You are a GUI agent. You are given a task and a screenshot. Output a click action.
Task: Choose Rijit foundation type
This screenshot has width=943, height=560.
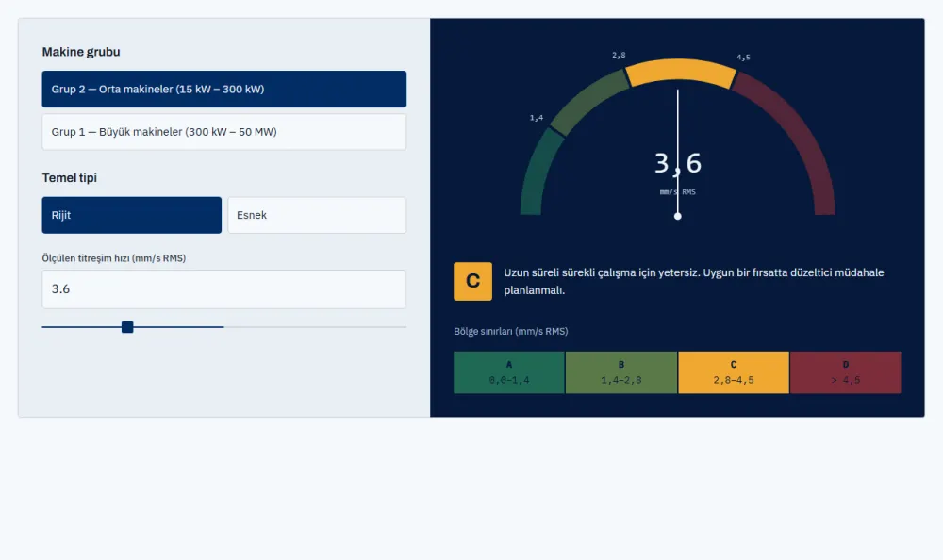(x=132, y=215)
